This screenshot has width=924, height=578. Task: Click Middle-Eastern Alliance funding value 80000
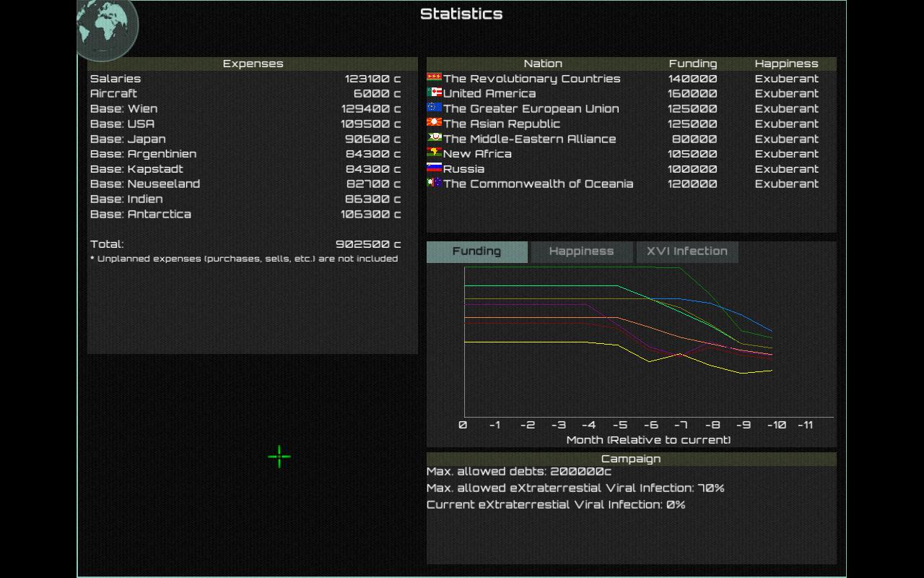695,139
